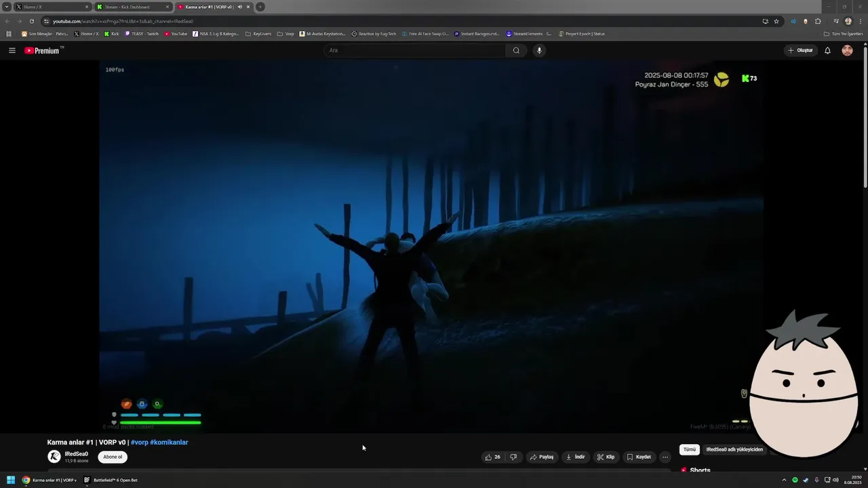Open Battlefield 6 Open Beta taskbar item
Screen dimensions: 868x488
[x=111, y=480]
